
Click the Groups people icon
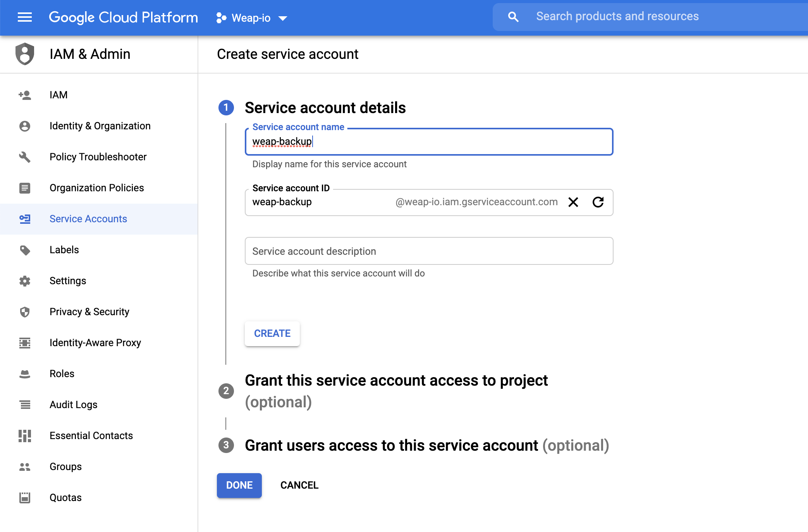point(25,467)
